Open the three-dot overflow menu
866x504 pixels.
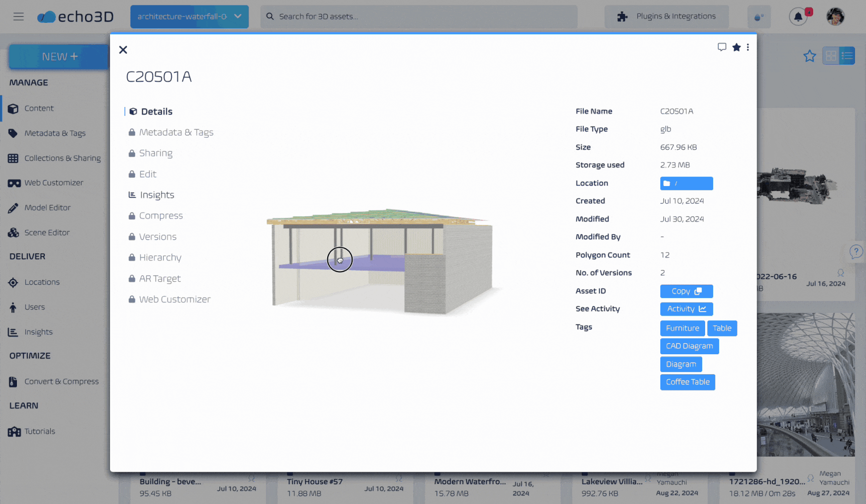click(748, 47)
